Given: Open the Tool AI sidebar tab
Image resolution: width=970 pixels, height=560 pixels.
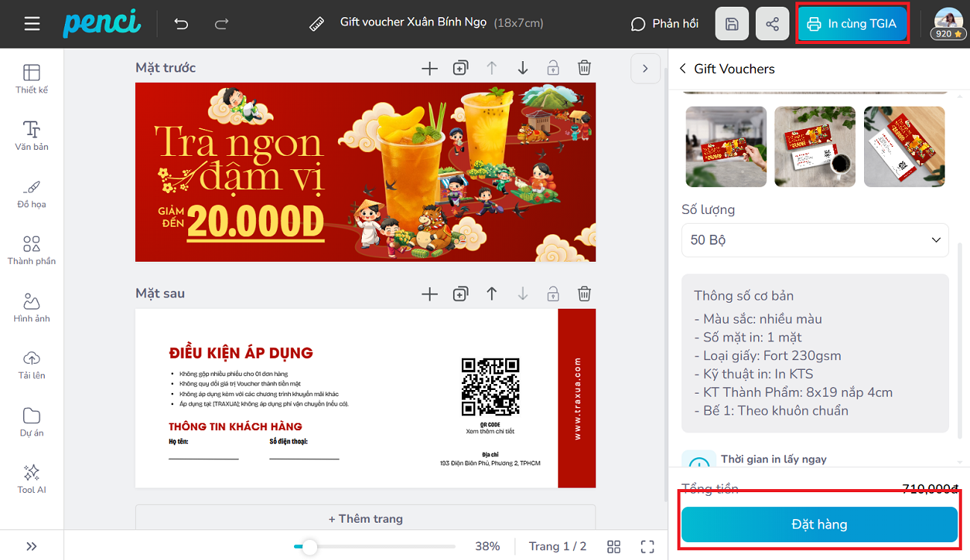Looking at the screenshot, I should 32,479.
